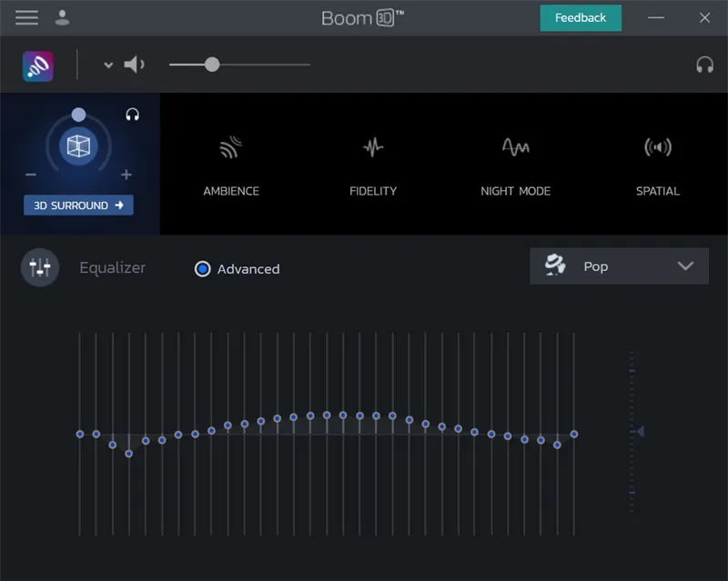Click the Equalizer sliders icon

(39, 267)
